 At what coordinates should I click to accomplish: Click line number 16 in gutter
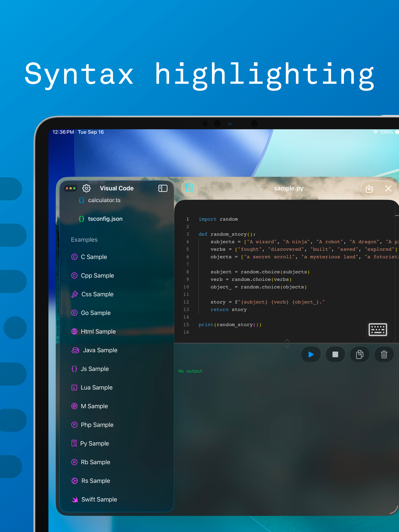tap(186, 332)
